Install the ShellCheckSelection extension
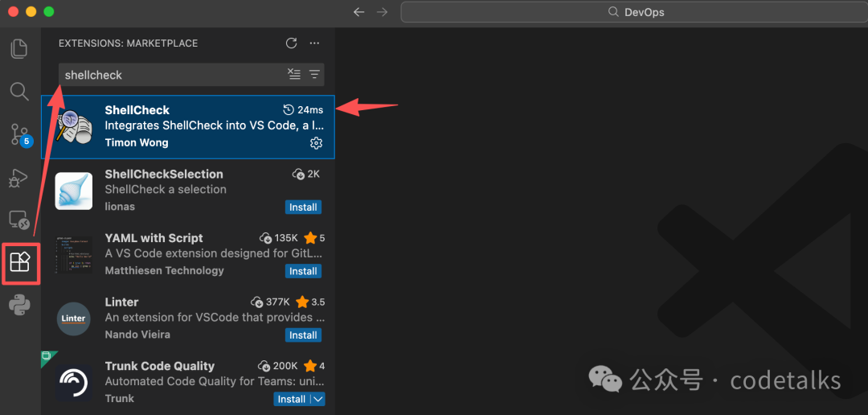This screenshot has width=868, height=415. tap(303, 207)
